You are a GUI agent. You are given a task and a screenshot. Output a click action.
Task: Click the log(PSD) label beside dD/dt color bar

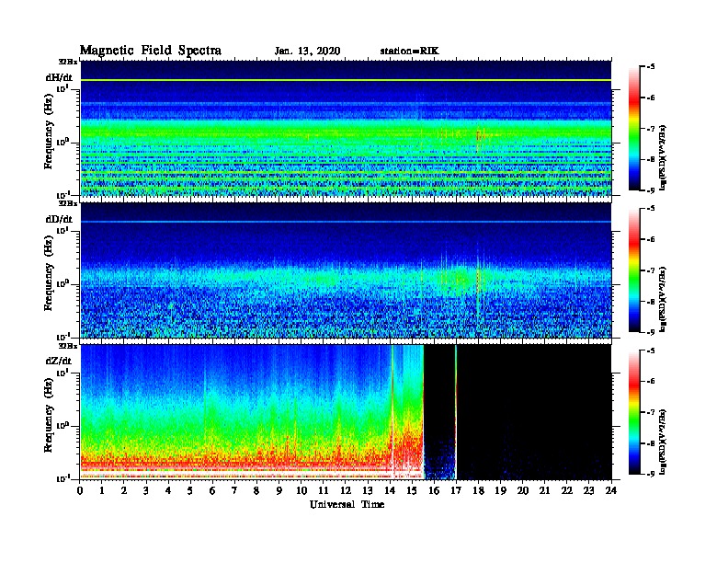tap(663, 299)
